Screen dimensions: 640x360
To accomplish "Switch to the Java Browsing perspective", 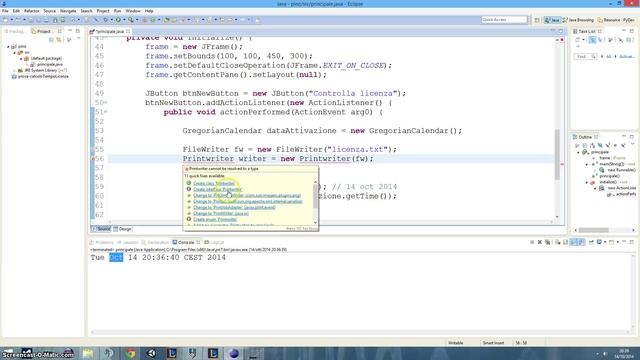I will click(x=578, y=20).
